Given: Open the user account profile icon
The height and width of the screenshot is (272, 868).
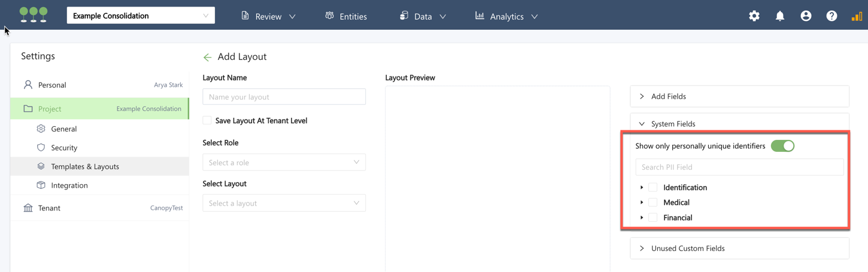Looking at the screenshot, I should [x=806, y=16].
